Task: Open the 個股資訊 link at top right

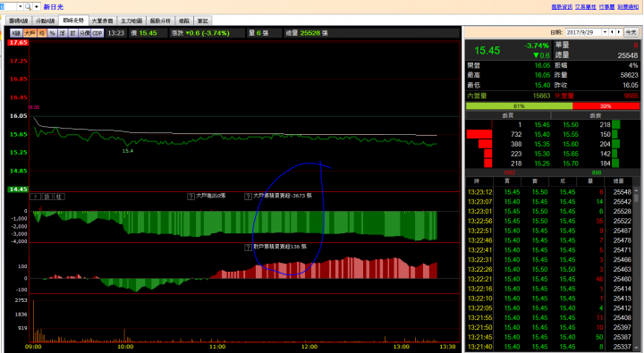Action: click(x=562, y=7)
